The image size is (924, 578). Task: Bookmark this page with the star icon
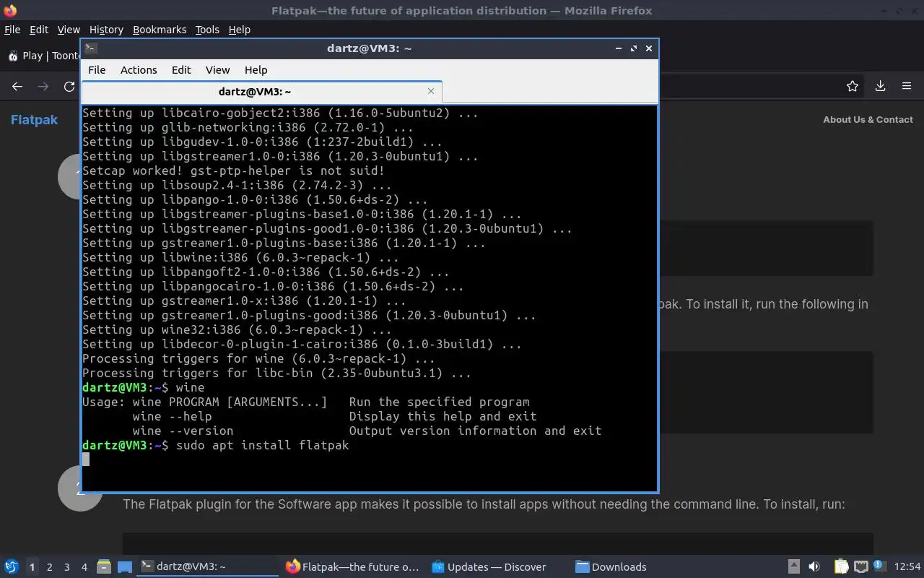[x=853, y=87]
